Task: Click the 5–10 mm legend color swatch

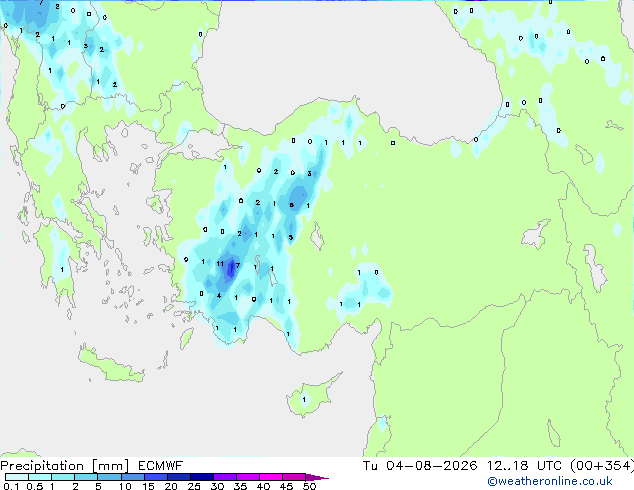Action: click(109, 477)
